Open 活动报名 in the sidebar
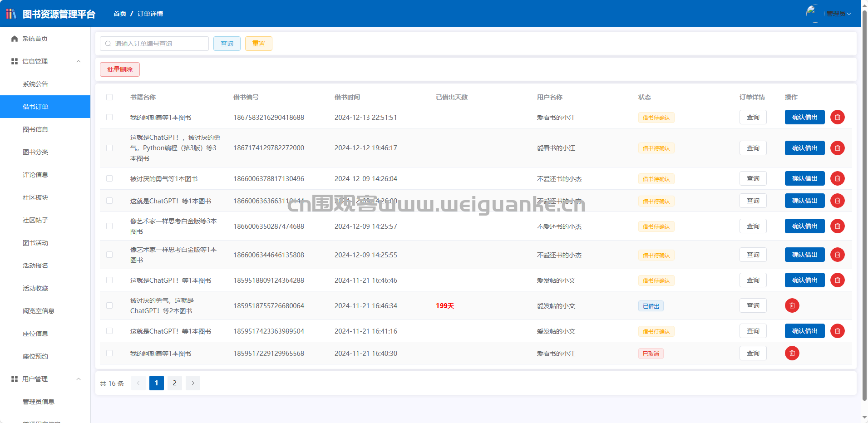 coord(45,266)
